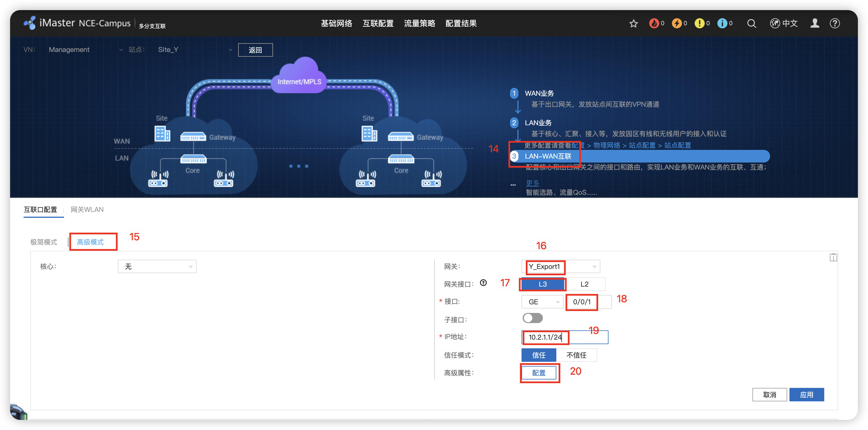The width and height of the screenshot is (868, 430).
Task: Open the help question mark icon
Action: click(835, 24)
